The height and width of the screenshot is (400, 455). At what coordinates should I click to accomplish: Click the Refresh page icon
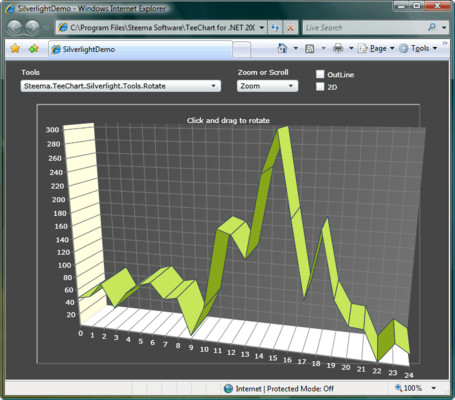pyautogui.click(x=275, y=28)
